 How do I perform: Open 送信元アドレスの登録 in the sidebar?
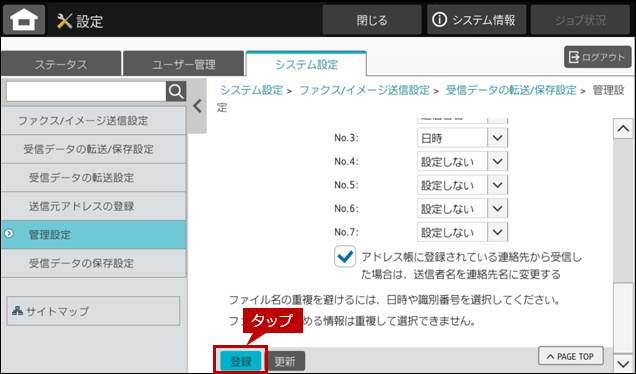93,206
